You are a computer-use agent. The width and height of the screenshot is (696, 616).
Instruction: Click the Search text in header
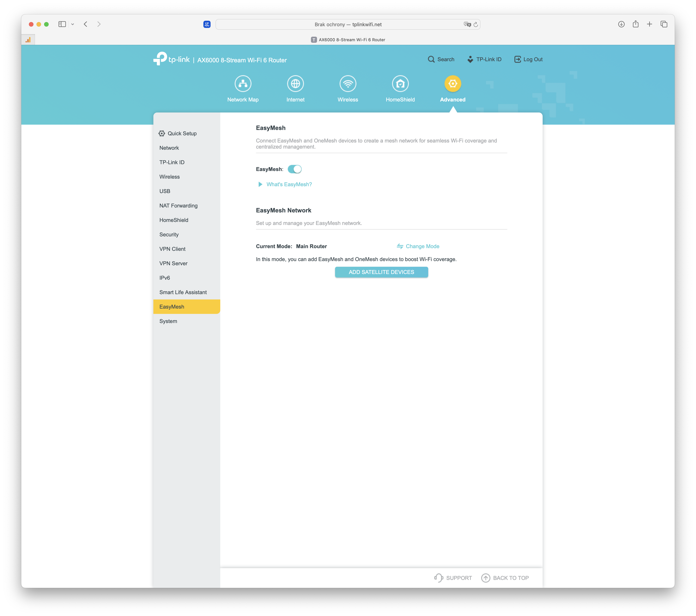tap(446, 59)
